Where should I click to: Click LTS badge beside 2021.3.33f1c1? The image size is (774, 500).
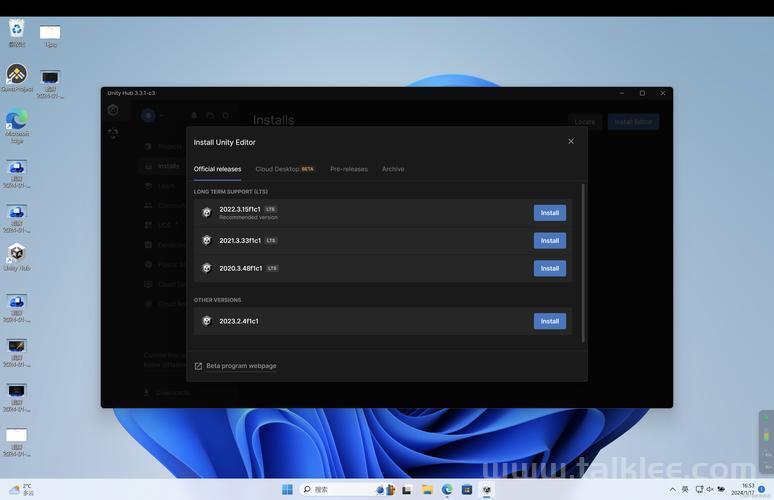271,240
